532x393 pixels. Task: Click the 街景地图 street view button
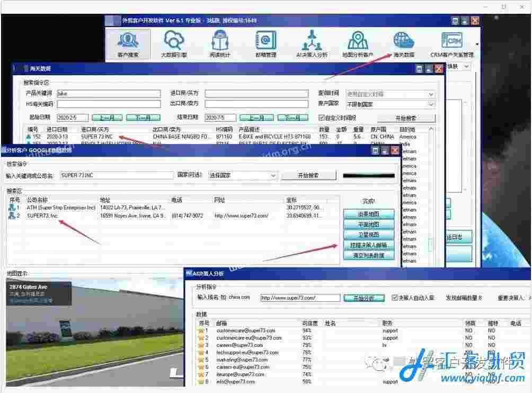coord(369,214)
